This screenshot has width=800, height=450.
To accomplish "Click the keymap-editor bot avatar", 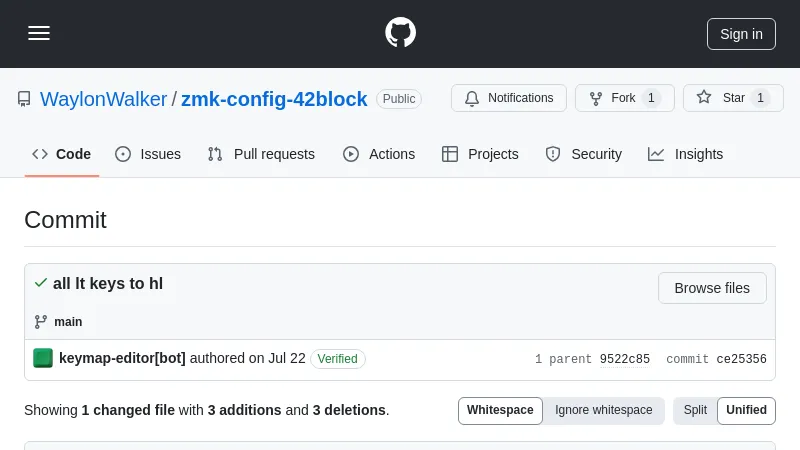I will [43, 358].
